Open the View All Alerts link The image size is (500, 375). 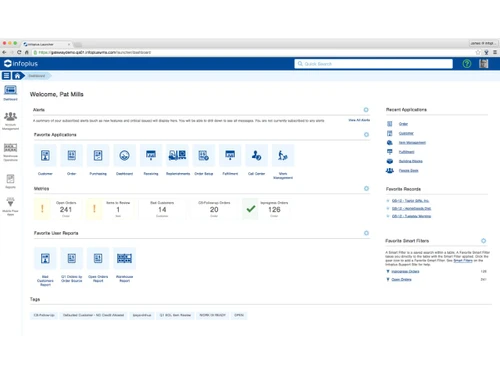click(x=359, y=120)
